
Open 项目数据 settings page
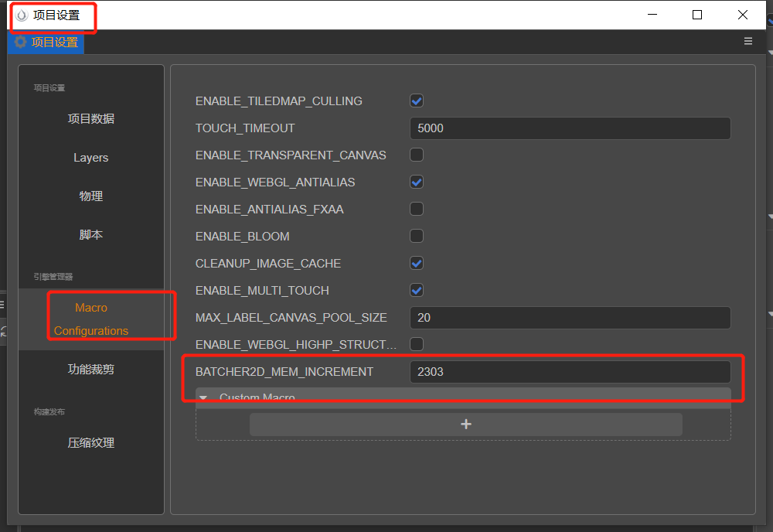coord(91,119)
